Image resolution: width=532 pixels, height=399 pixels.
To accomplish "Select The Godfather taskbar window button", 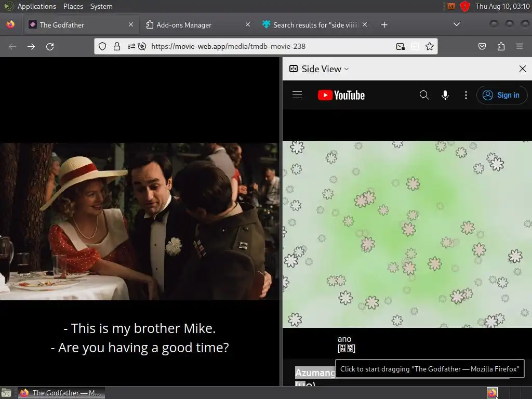I will [61, 393].
